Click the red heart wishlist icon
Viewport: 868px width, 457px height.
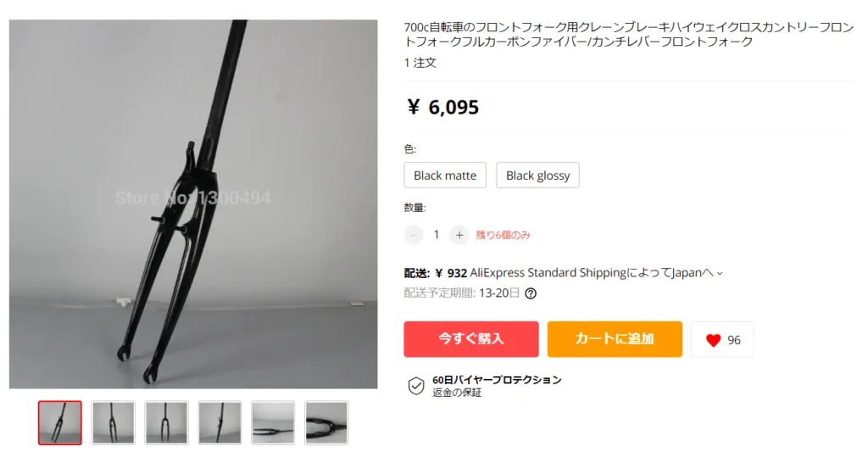coord(713,340)
